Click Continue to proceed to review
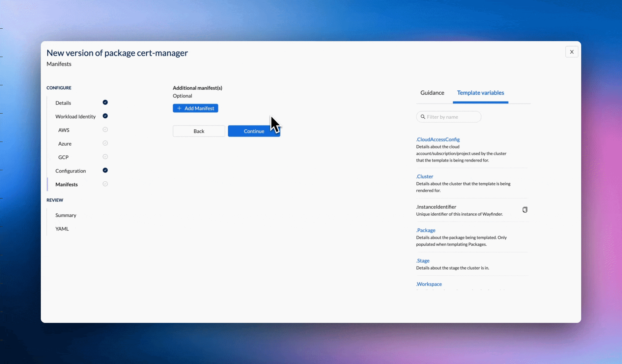 [x=254, y=131]
